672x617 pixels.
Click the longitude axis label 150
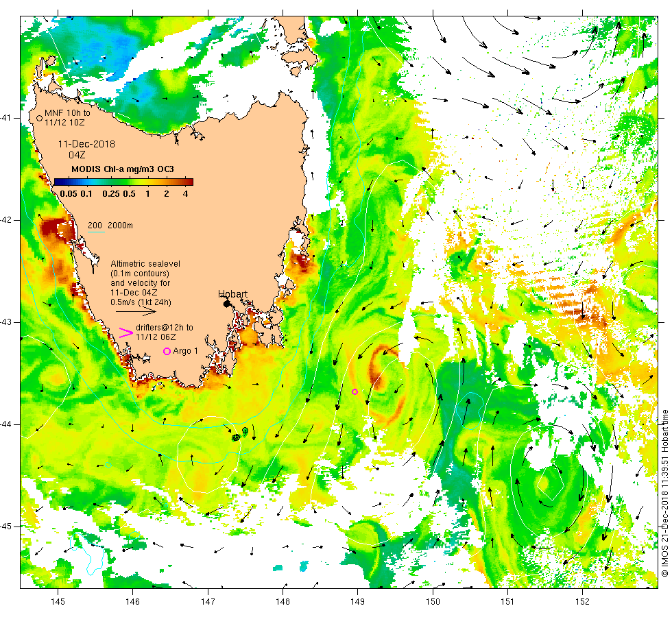click(433, 602)
